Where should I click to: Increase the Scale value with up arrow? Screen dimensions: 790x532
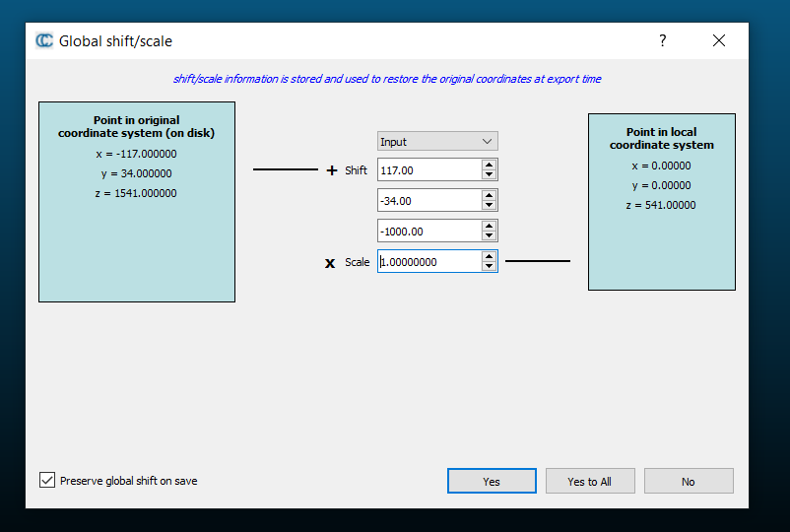click(489, 256)
